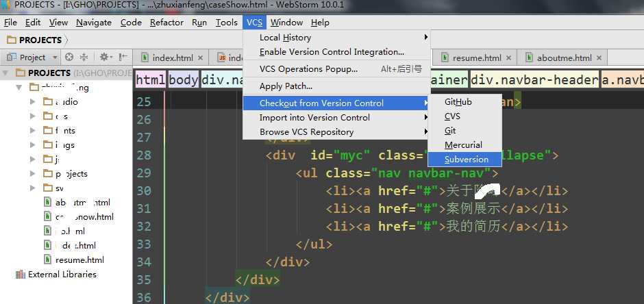The image size is (644, 304).
Task: Click the 案例展示 link text on line 31
Action: point(473,208)
